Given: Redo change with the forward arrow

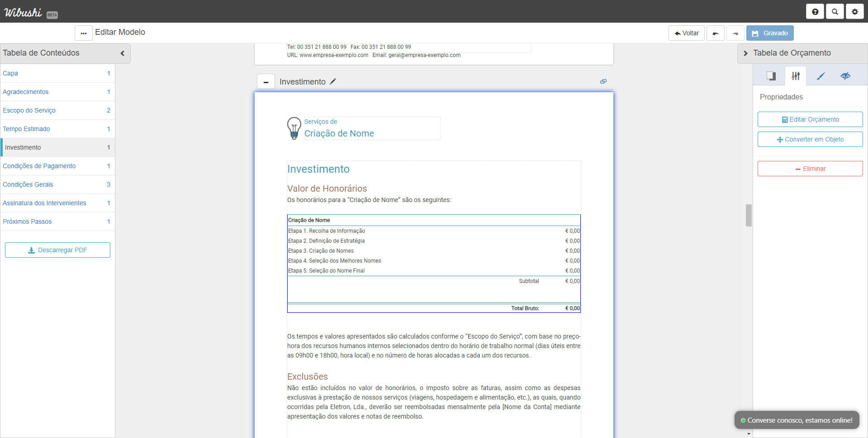Looking at the screenshot, I should tap(735, 33).
